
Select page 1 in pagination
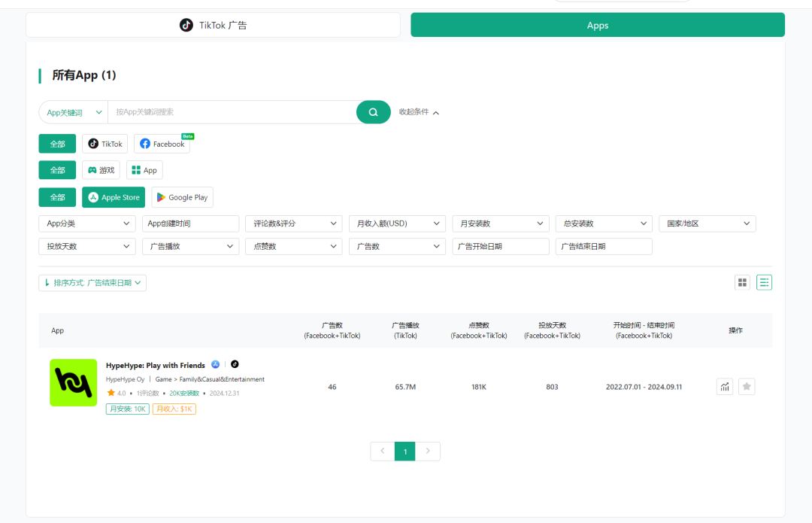click(x=405, y=451)
